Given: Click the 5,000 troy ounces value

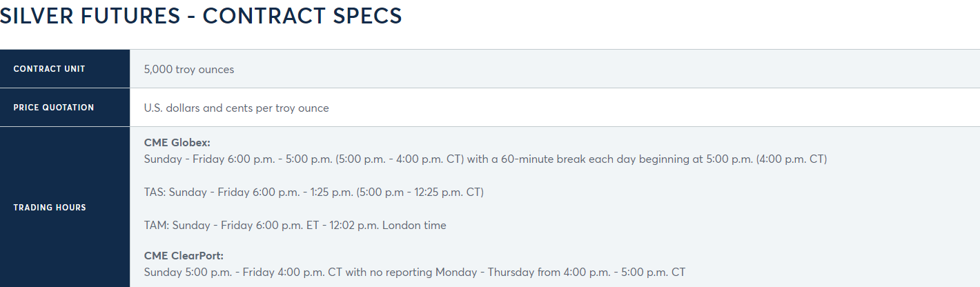Looking at the screenshot, I should [x=189, y=69].
